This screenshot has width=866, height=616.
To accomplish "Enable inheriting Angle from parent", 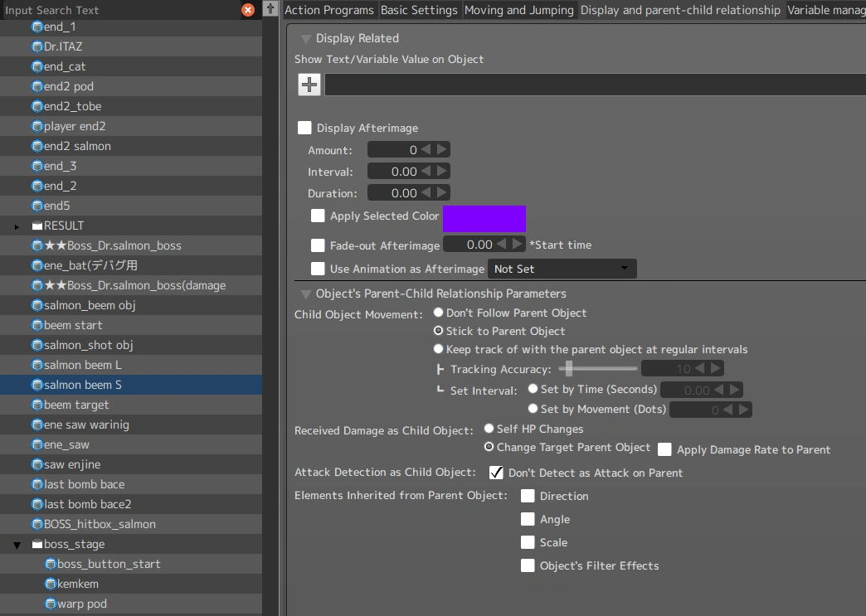I will 528,519.
